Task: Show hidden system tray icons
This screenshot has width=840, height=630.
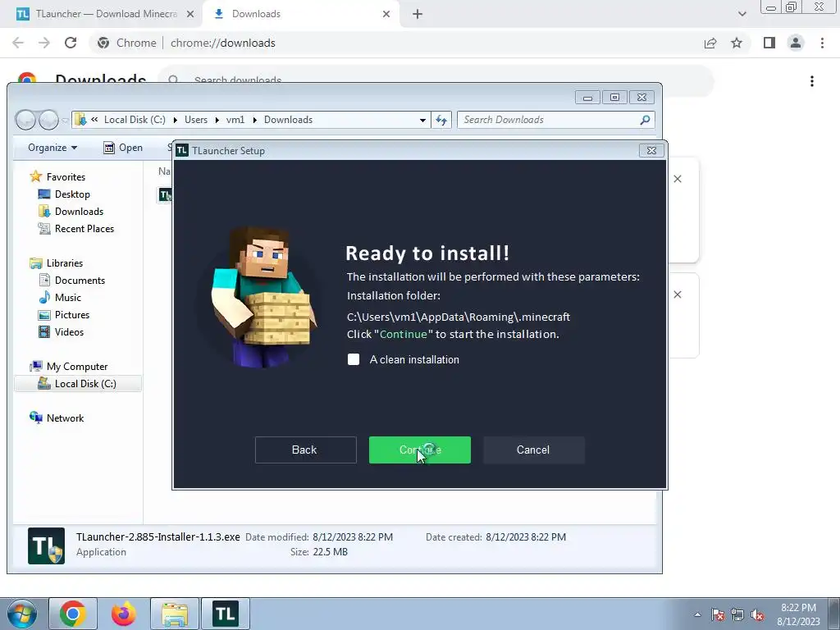Action: [697, 614]
